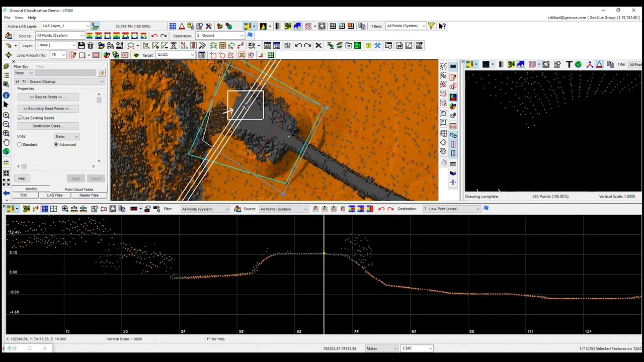
Task: Click the Help button in task panel
Action: (x=22, y=178)
